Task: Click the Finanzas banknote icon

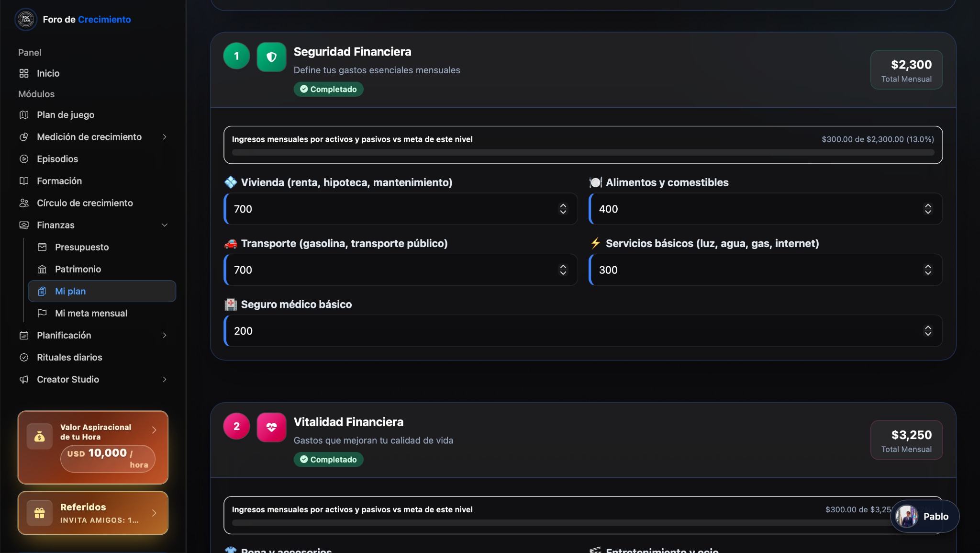Action: 24,225
